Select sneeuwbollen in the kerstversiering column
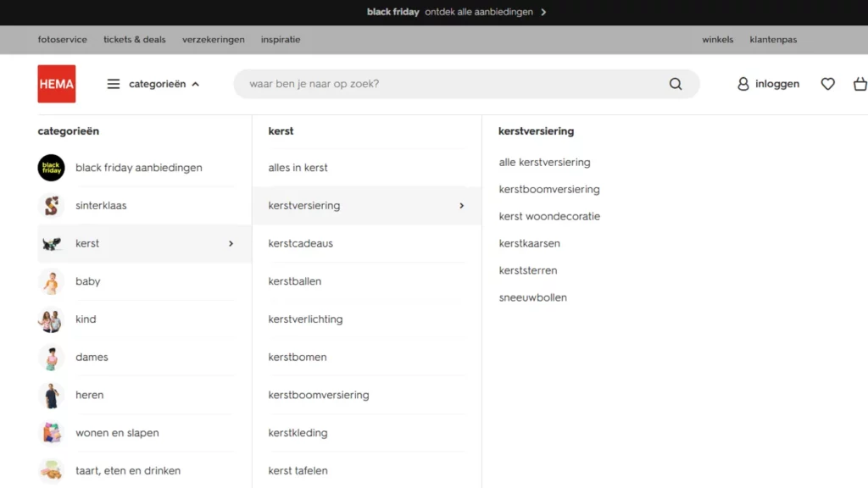Viewport: 868px width, 488px height. coord(532,297)
